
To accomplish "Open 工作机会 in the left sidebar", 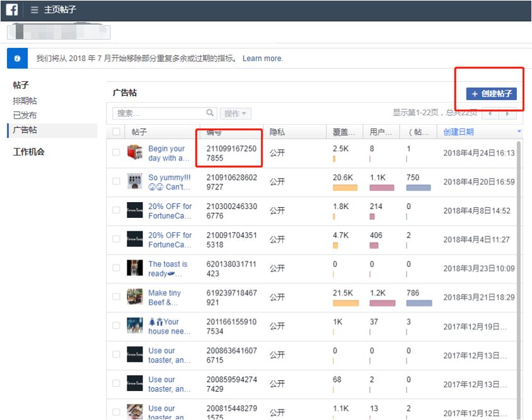I will (x=29, y=152).
